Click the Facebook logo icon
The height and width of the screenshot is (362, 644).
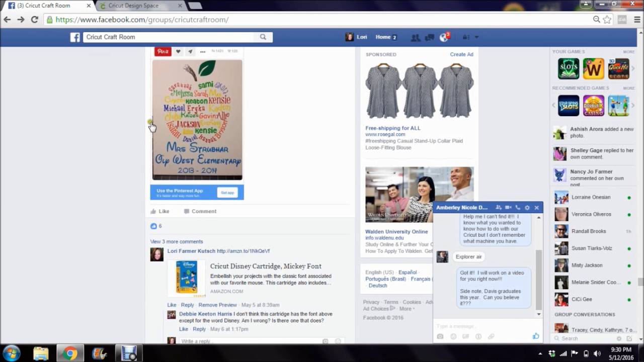(x=75, y=37)
